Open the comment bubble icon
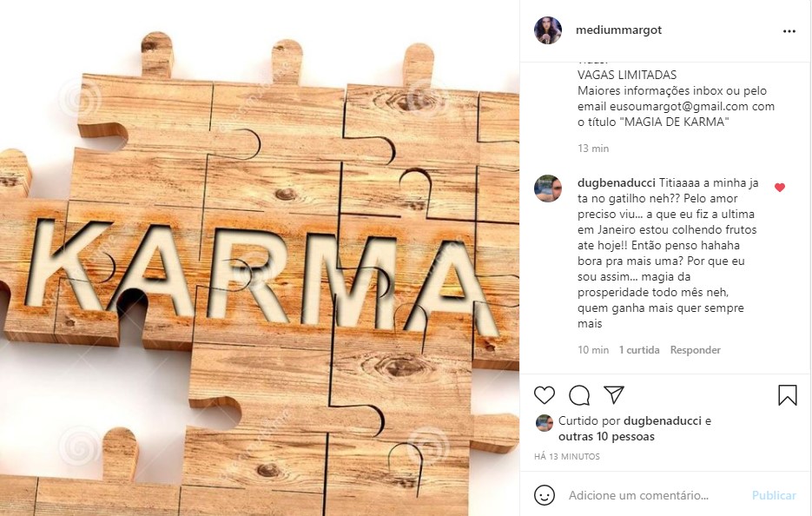 (579, 395)
